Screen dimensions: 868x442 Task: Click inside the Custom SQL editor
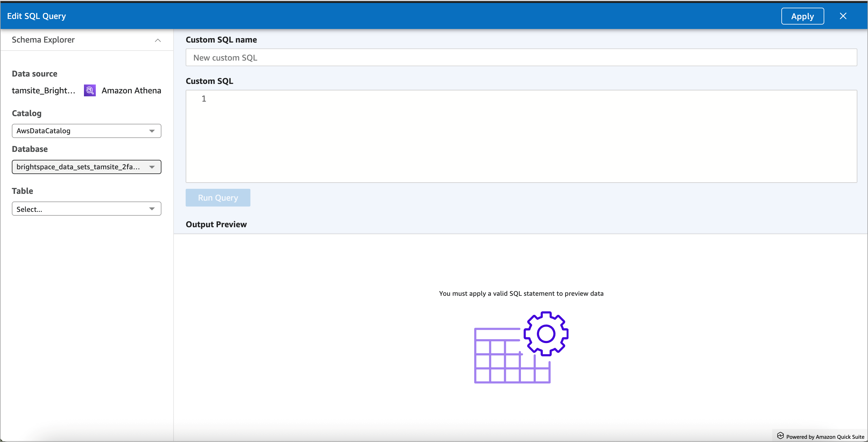[x=472, y=135]
